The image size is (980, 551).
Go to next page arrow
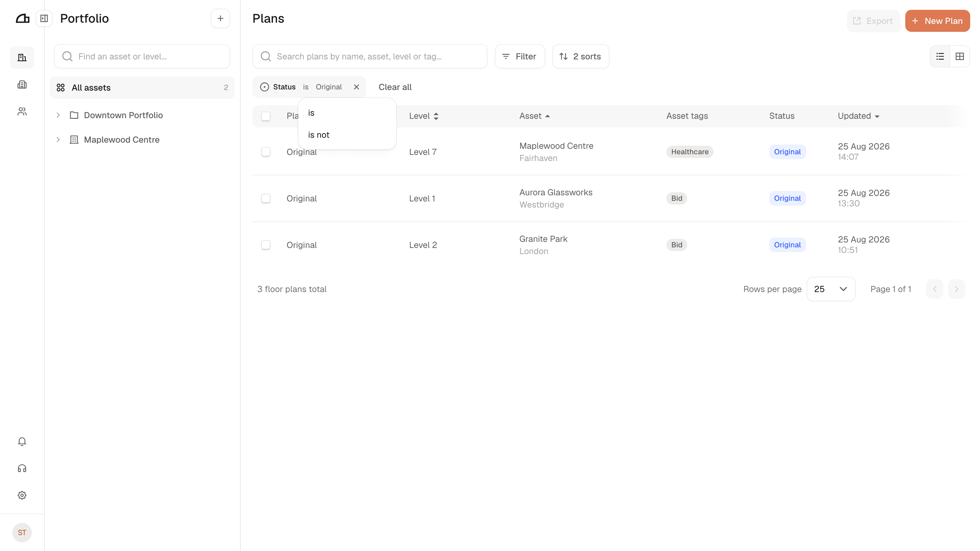[957, 289]
